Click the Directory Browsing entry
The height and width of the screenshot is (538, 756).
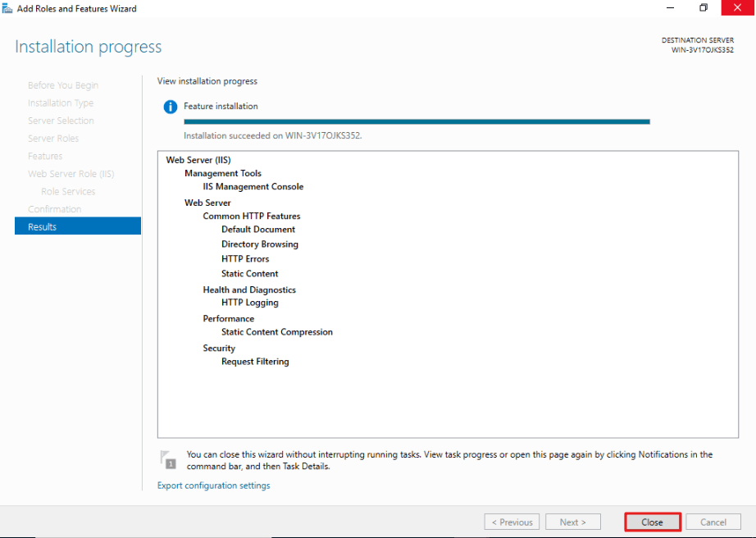260,244
